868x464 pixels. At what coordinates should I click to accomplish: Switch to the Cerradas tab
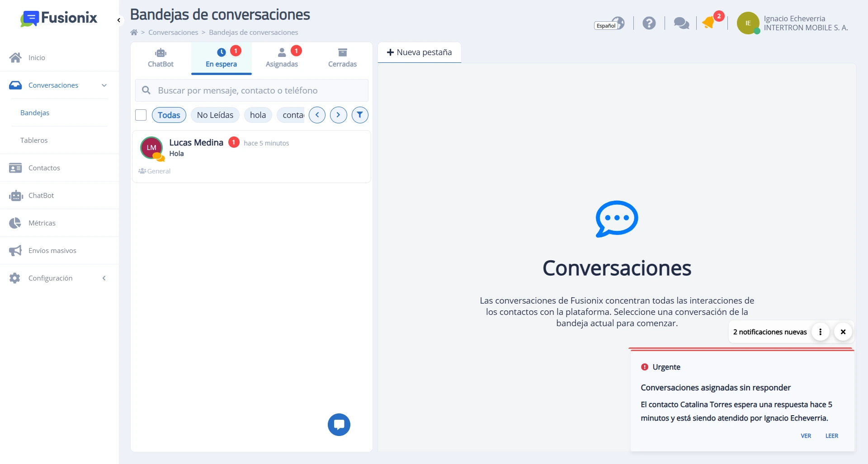coord(342,58)
